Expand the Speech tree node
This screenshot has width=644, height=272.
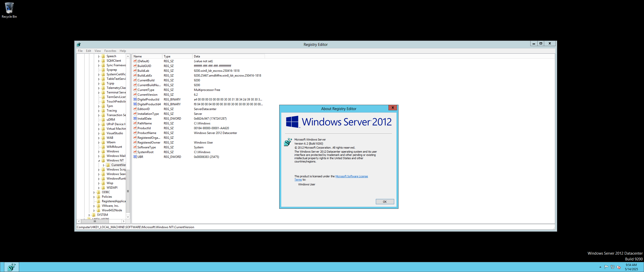tap(99, 56)
